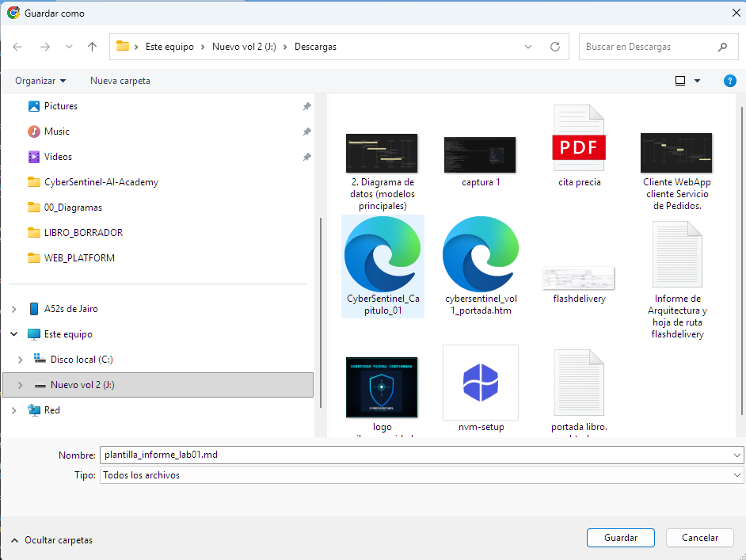Select the nvm-setup installer file
This screenshot has height=560, width=746.
coord(481,383)
